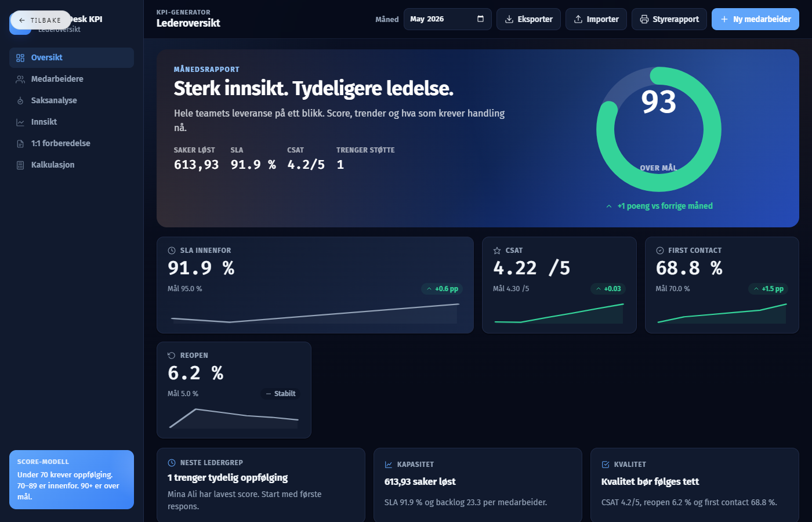Screen dimensions: 812x522
Task: Open Kalkulasjon from sidebar
Action: 71,165
